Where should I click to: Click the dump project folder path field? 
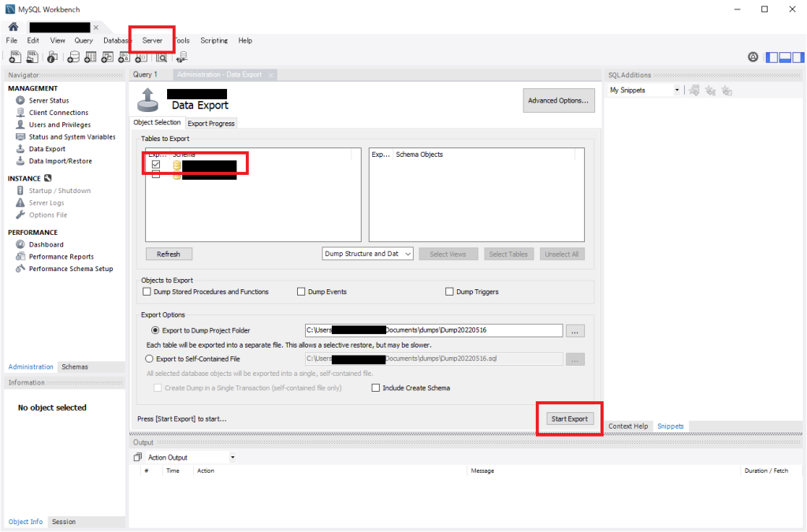click(432, 330)
